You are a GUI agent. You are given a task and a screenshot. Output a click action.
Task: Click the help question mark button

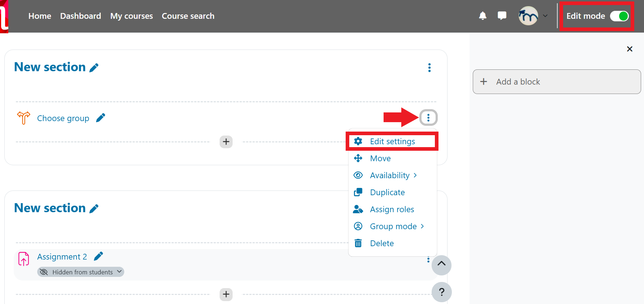(x=441, y=292)
